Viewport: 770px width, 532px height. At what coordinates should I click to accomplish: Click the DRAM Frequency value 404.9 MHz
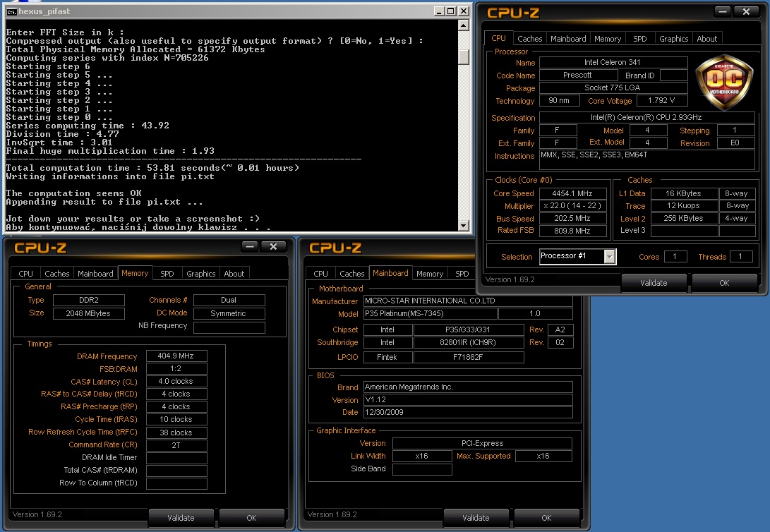point(176,356)
